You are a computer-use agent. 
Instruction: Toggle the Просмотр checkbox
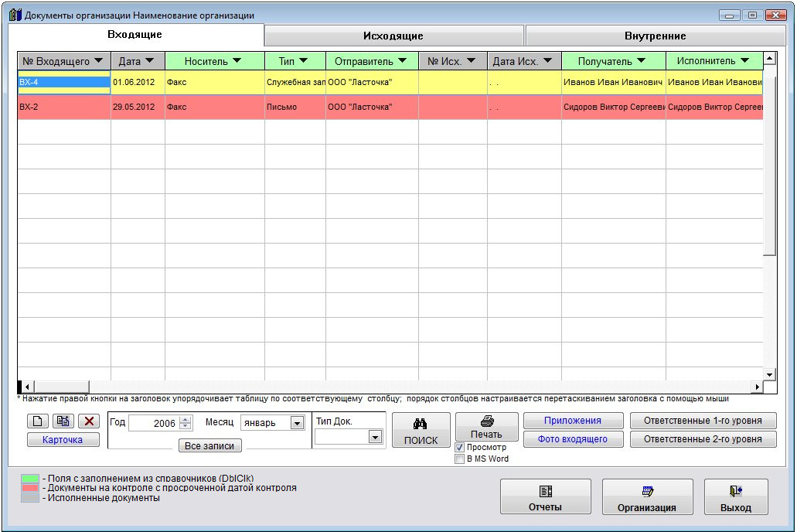(459, 447)
